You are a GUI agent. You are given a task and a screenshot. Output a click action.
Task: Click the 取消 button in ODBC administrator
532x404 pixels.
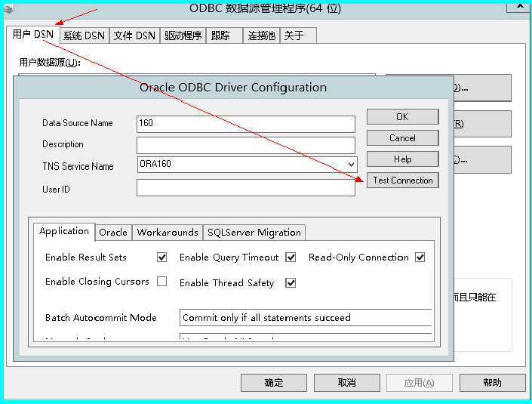click(347, 383)
